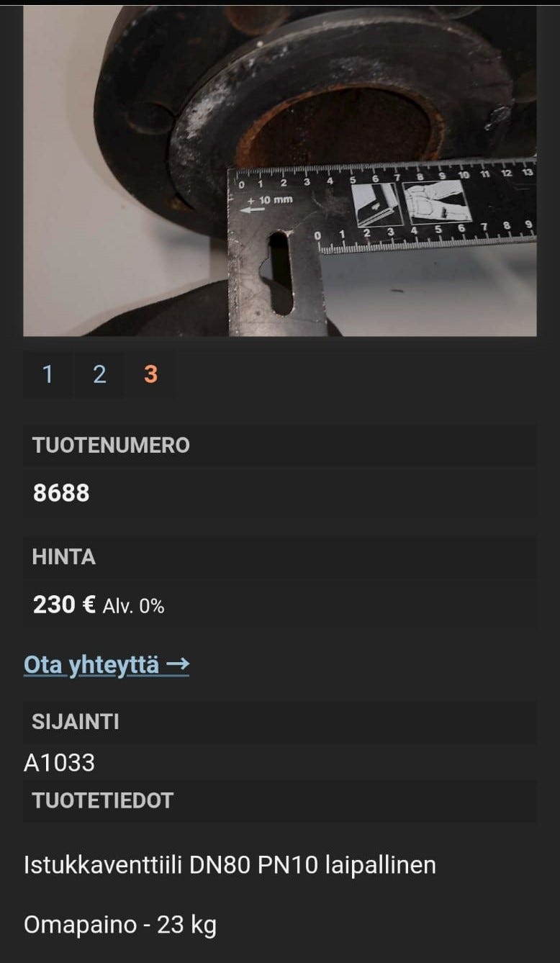The height and width of the screenshot is (963, 560).
Task: Click the arrow after Ota yhteyttä
Action: (x=177, y=664)
